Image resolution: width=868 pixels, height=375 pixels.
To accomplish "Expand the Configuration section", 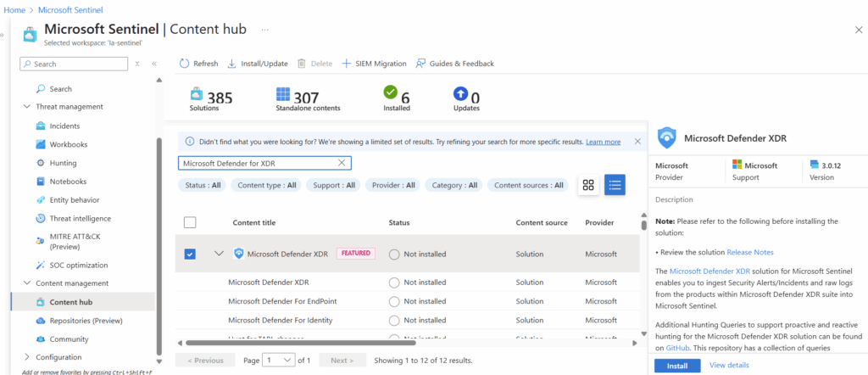I will (x=26, y=357).
